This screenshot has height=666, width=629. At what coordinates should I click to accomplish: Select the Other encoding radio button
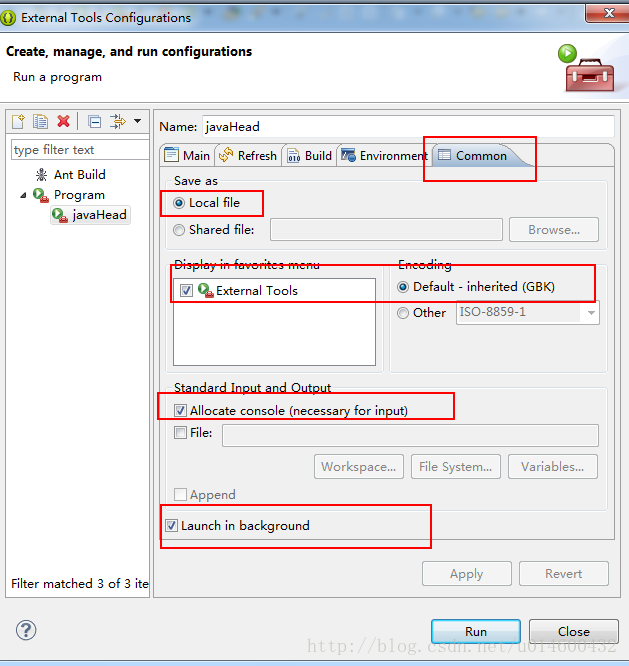pos(403,313)
